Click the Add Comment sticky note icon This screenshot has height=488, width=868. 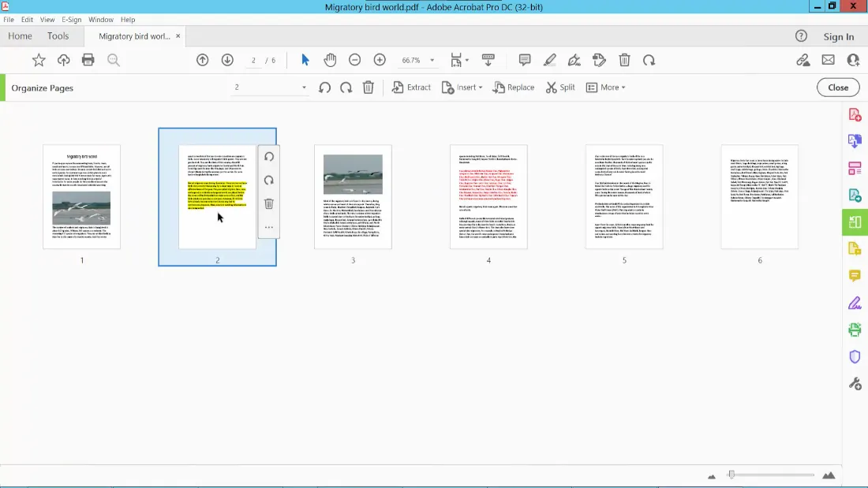pos(525,60)
